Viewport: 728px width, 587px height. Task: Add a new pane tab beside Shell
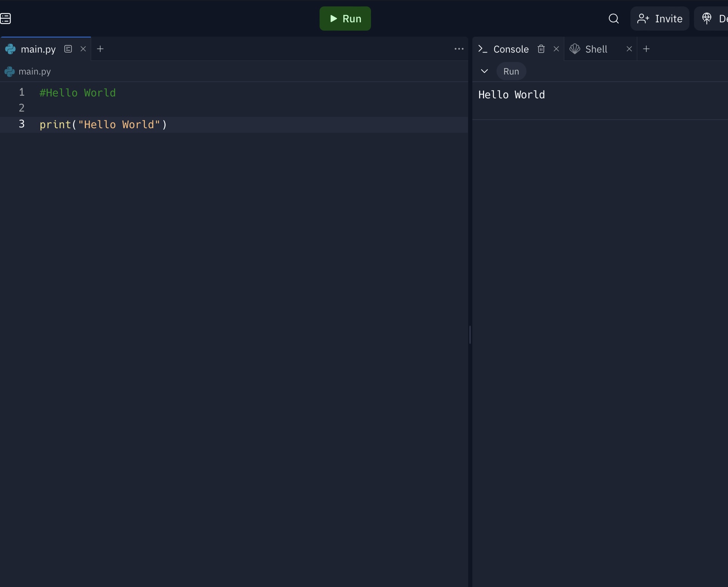pyautogui.click(x=646, y=49)
